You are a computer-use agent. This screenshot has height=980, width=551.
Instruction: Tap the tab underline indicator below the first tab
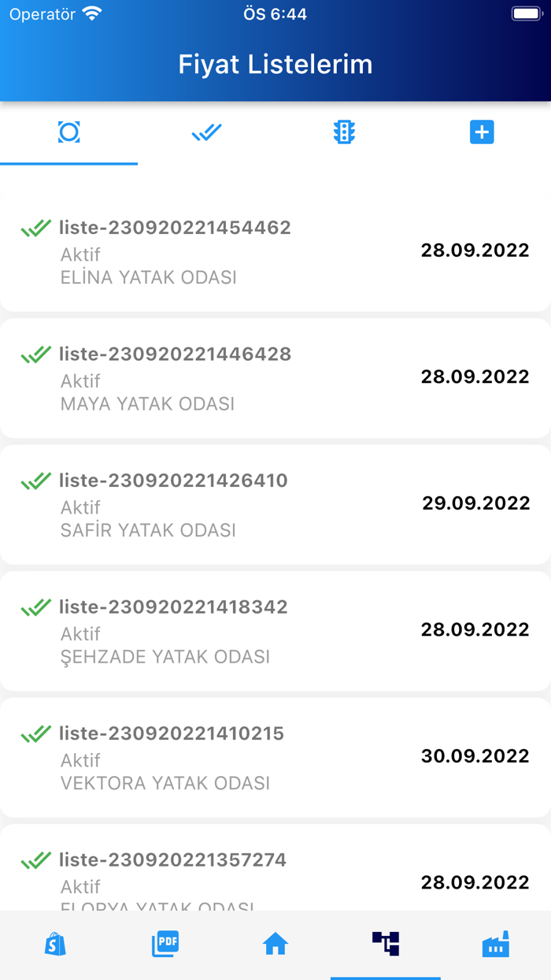point(68,163)
